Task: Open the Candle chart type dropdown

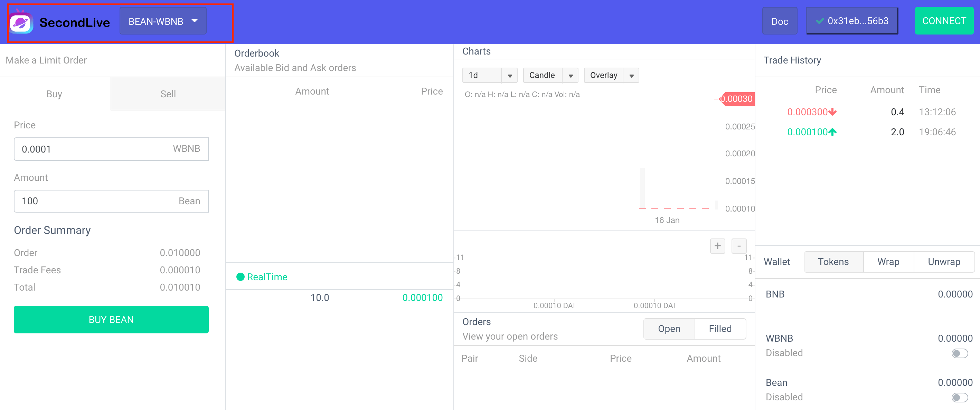Action: [x=570, y=75]
